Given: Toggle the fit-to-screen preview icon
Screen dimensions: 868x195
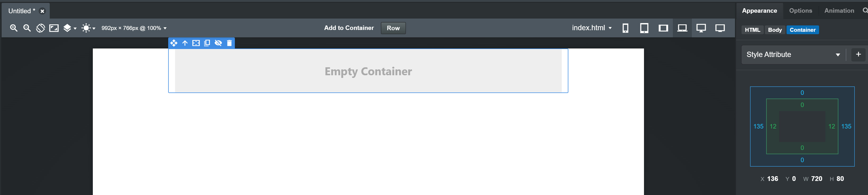Looking at the screenshot, I should click(x=54, y=28).
